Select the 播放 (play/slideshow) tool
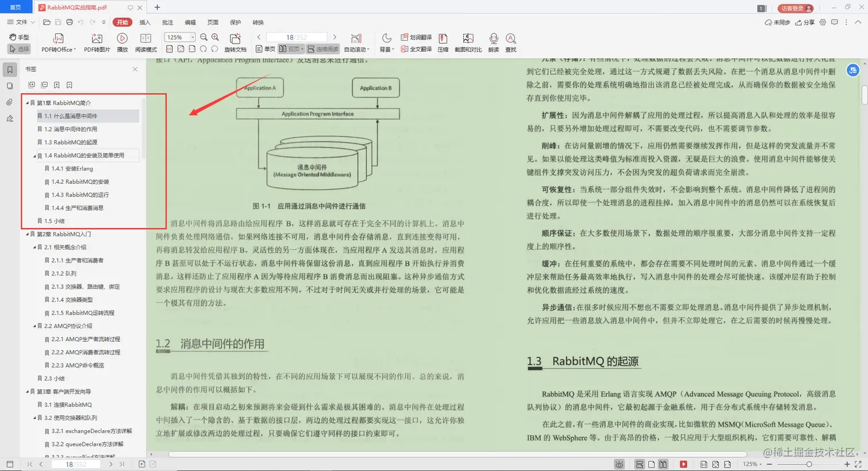The height and width of the screenshot is (471, 868). tap(122, 41)
